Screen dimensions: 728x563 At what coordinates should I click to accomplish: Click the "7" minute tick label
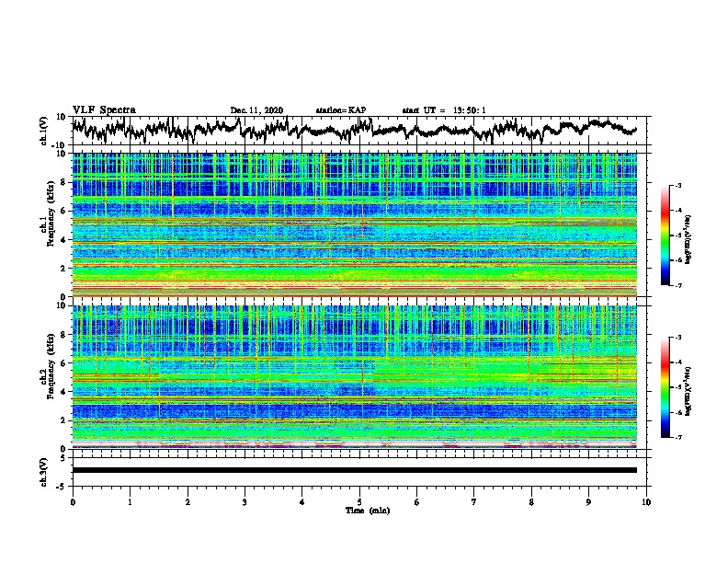pos(474,502)
